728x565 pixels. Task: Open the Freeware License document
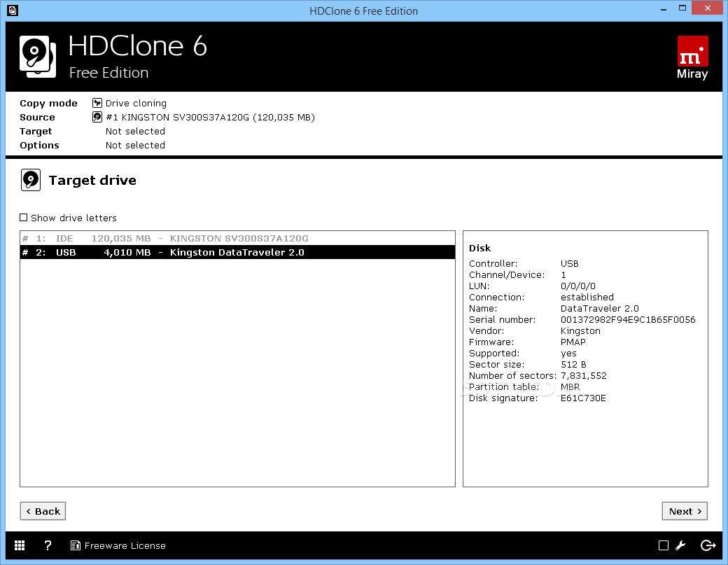pyautogui.click(x=118, y=545)
